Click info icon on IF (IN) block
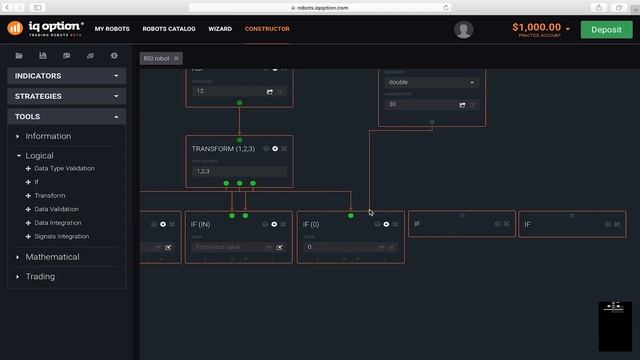The image size is (640, 360). pyautogui.click(x=265, y=224)
